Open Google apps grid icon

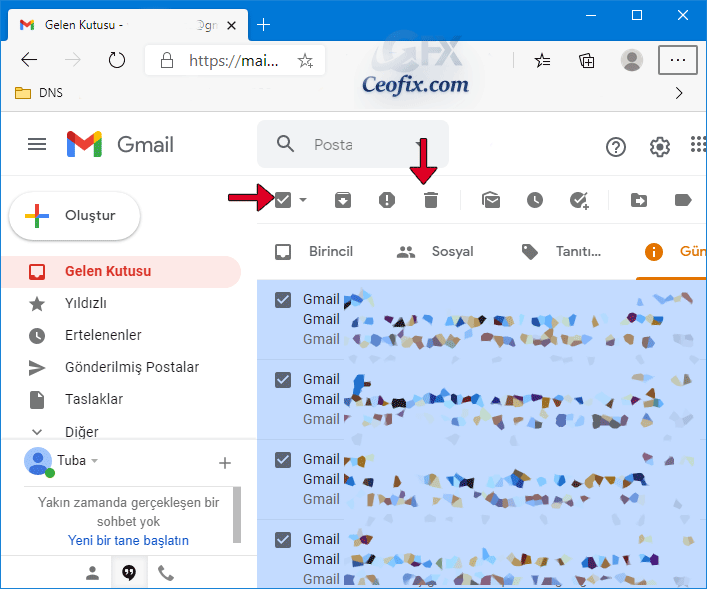pyautogui.click(x=698, y=144)
